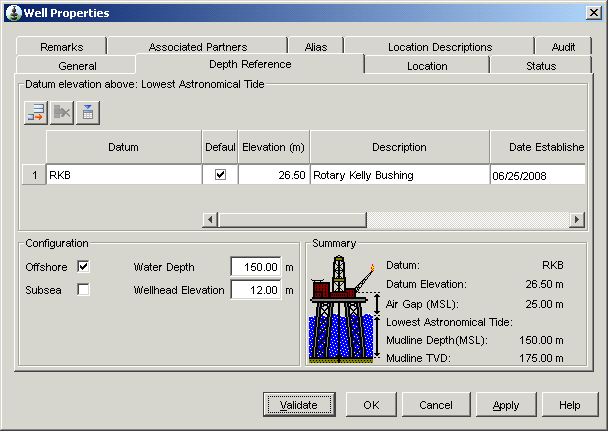Click the offshore rig illustration in Summary
608x431 pixels.
(344, 309)
